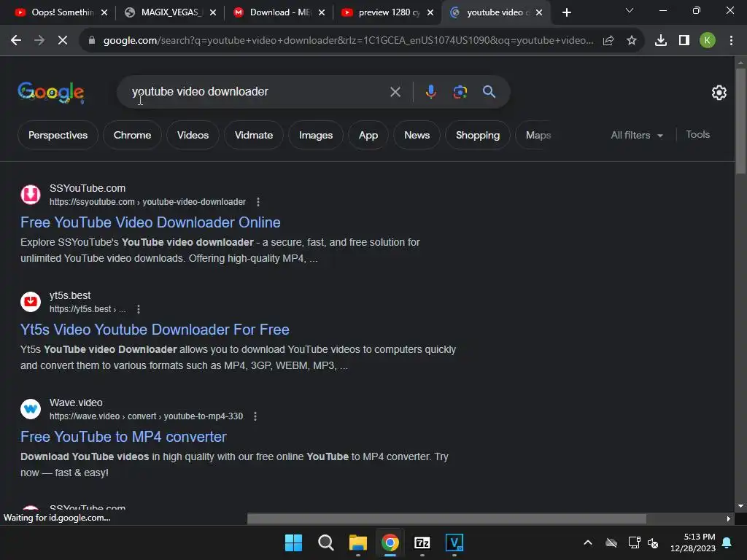Open Yt5s Video Youtube Downloader link
747x560 pixels.
(x=155, y=330)
